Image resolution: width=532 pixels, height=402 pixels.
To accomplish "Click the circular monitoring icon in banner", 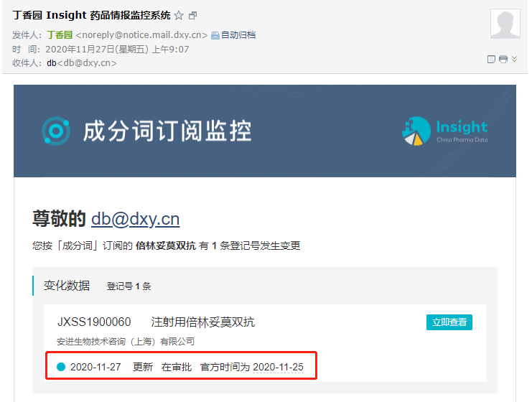I will 56,131.
